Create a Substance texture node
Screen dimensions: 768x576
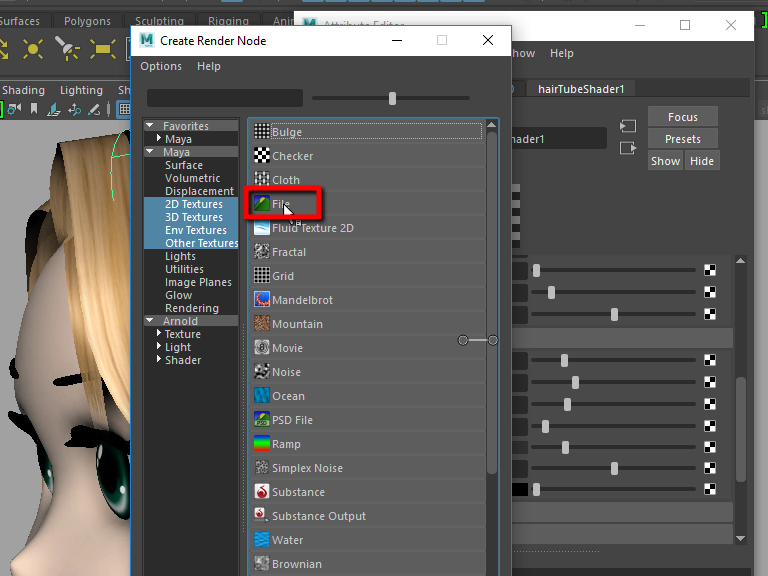[x=367, y=492]
